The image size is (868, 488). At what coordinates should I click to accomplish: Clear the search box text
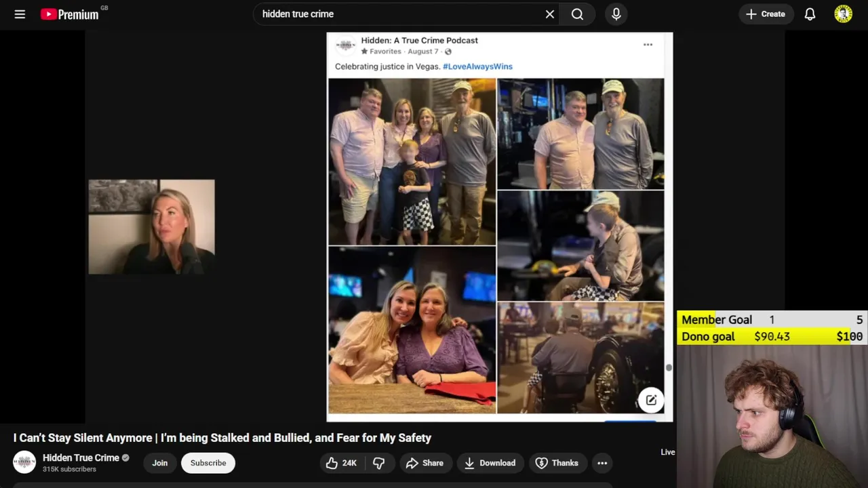[x=550, y=14]
